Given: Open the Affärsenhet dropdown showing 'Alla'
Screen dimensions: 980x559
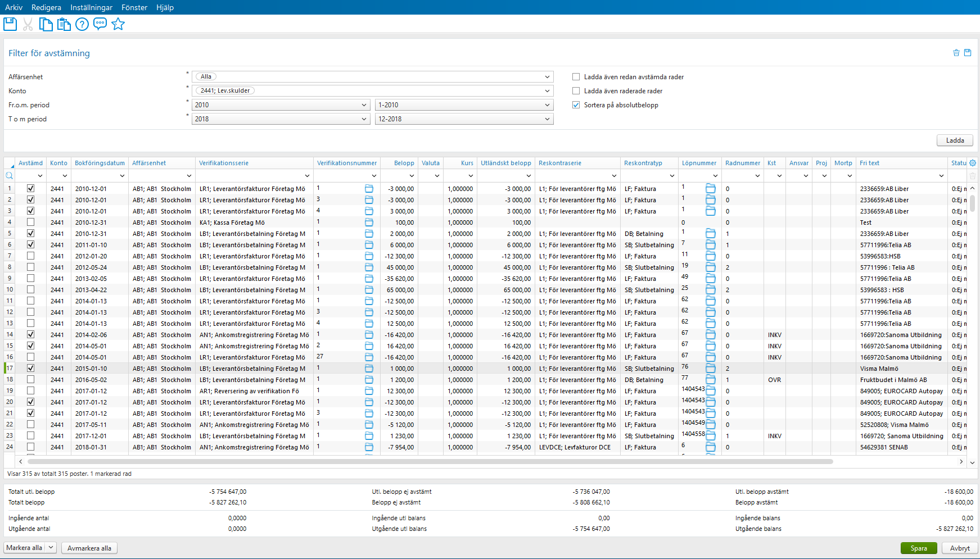Looking at the screenshot, I should [x=548, y=76].
